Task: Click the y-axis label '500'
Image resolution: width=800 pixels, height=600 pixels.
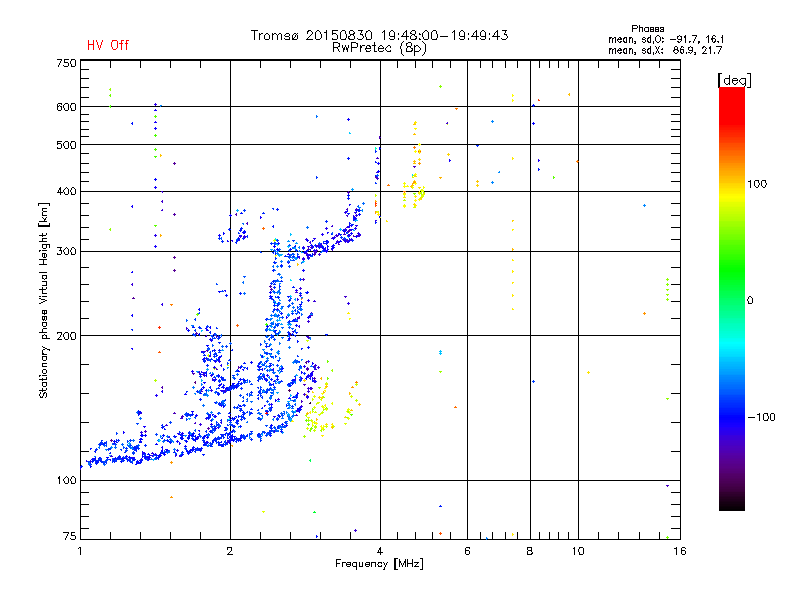Action: (x=66, y=145)
